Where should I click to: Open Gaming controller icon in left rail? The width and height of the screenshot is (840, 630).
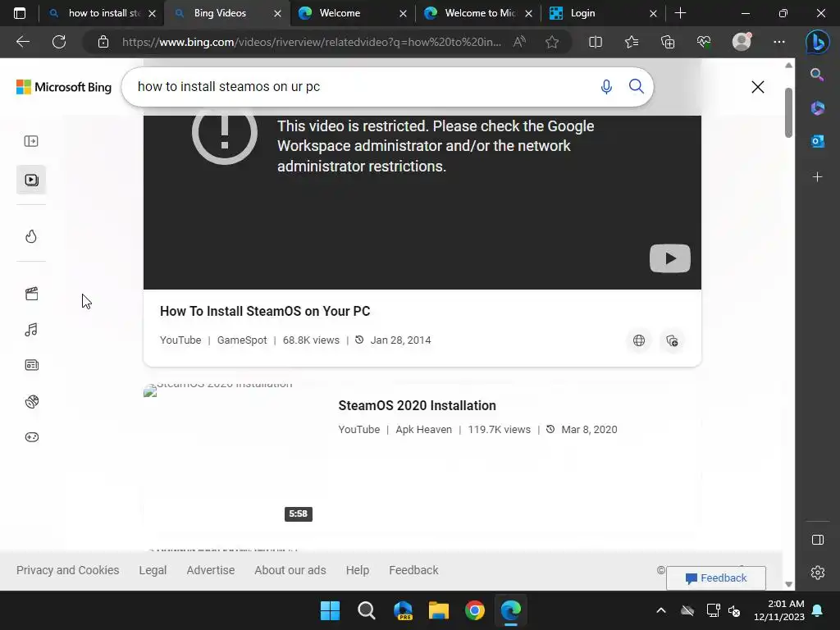[32, 437]
